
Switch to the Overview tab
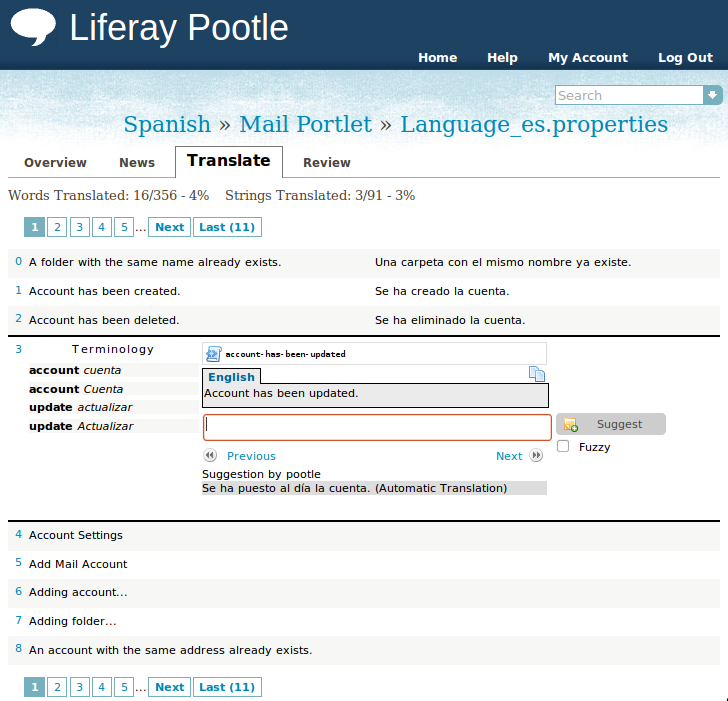point(55,162)
